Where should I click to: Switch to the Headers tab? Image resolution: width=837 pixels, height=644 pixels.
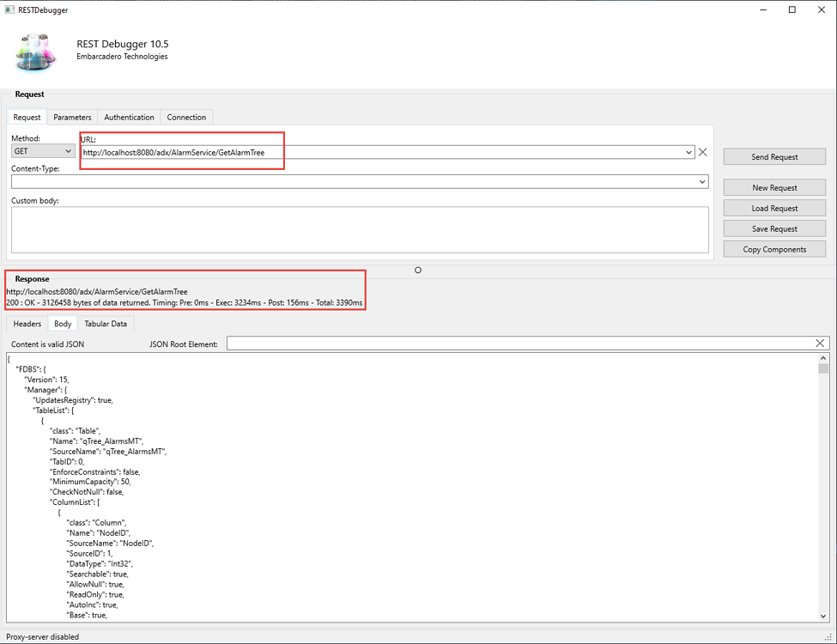pos(27,324)
